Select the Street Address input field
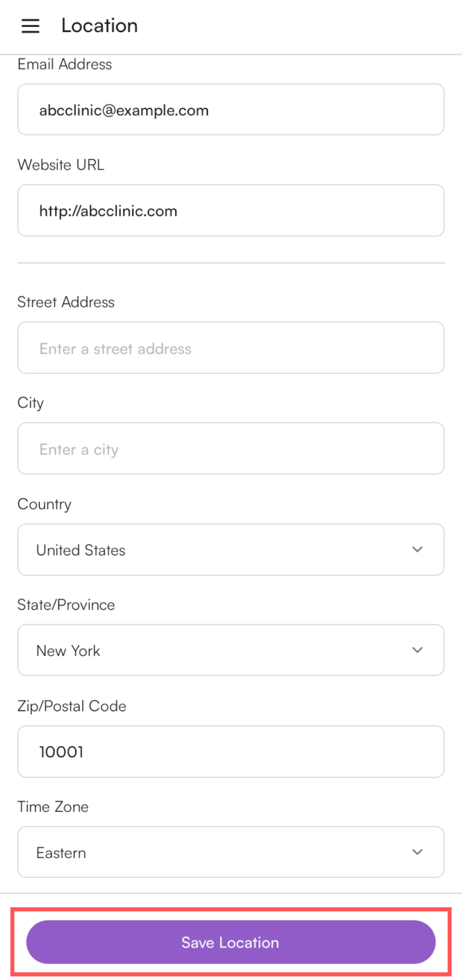The image size is (462, 980). [x=231, y=348]
